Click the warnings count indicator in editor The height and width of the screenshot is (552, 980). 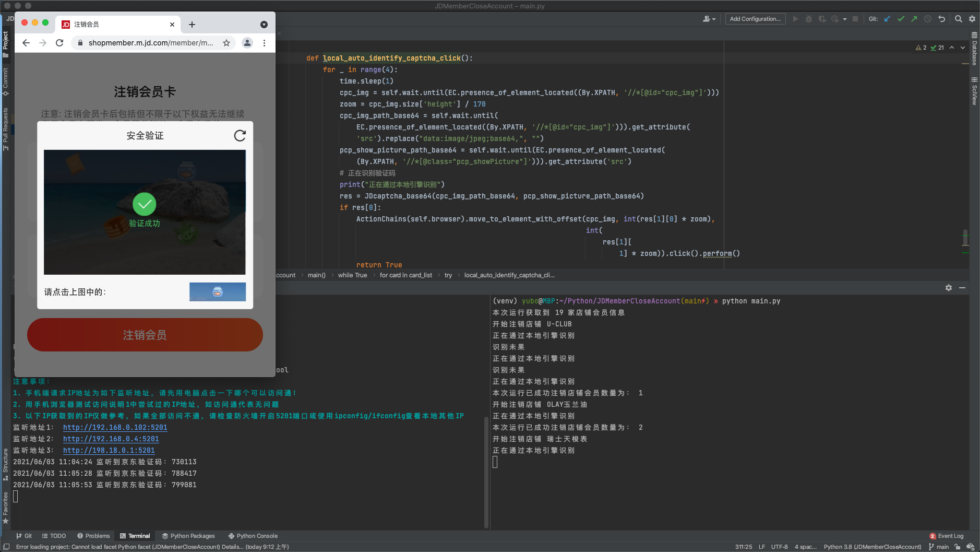pyautogui.click(x=921, y=48)
